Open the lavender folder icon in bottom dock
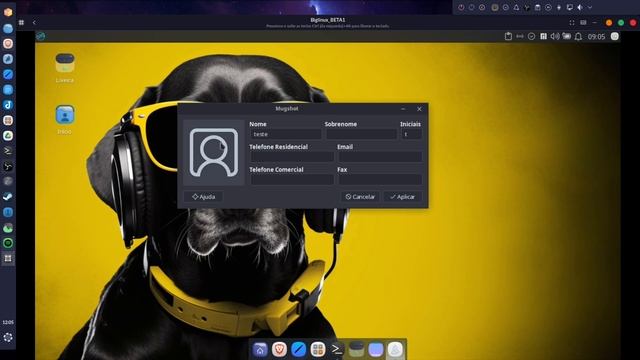This screenshot has width=640, height=360. point(376,350)
